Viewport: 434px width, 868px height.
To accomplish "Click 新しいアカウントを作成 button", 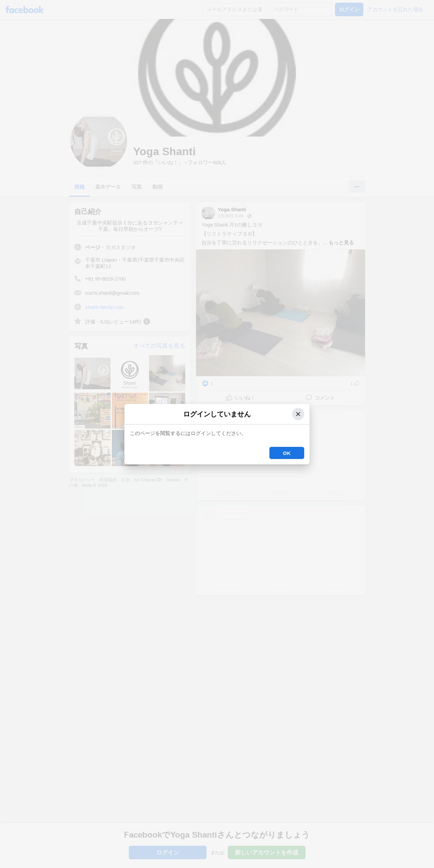I will pos(267,852).
